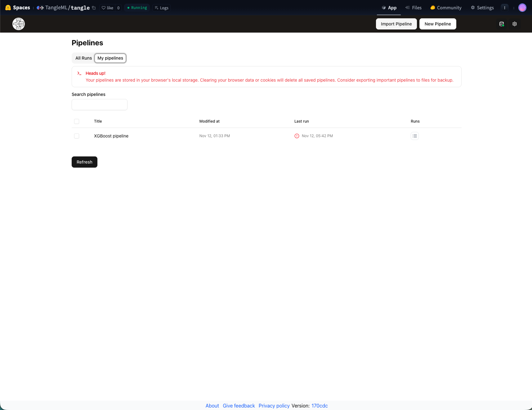Open the app settings gear icon

tap(515, 24)
